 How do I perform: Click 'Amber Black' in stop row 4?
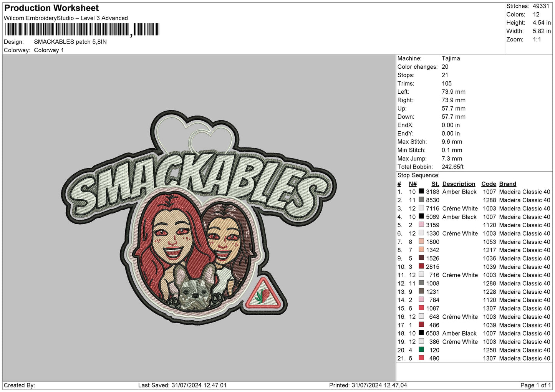(459, 217)
